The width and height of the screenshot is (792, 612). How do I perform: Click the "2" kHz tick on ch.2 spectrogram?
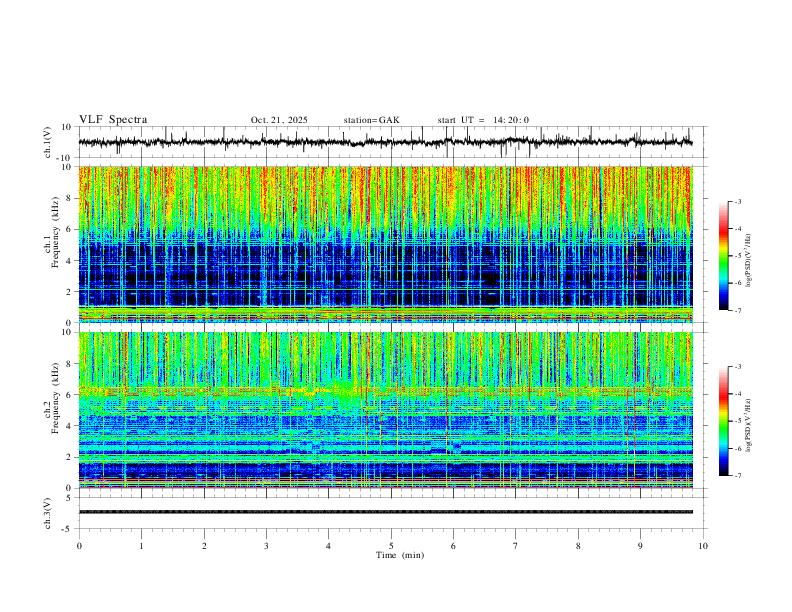pyautogui.click(x=70, y=457)
